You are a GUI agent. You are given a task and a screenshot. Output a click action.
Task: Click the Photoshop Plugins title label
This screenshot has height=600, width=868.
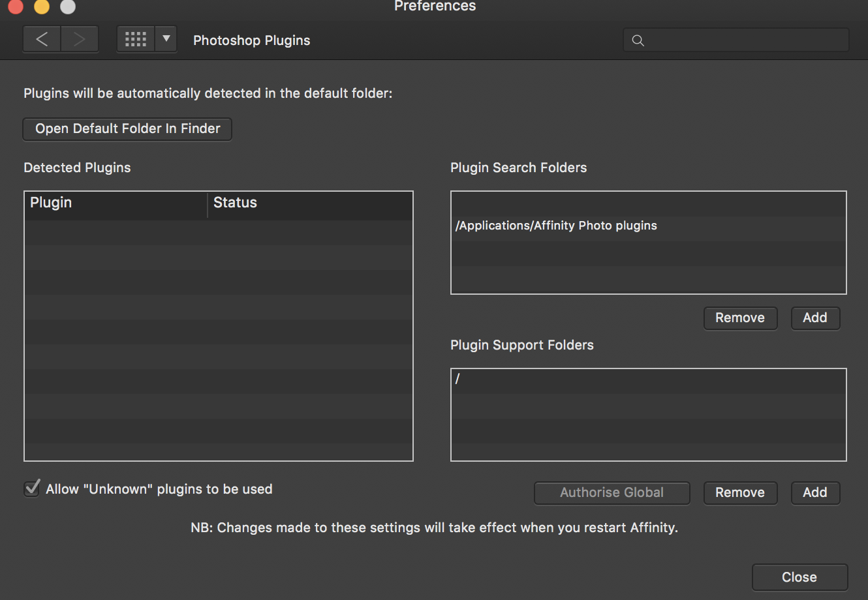coord(251,40)
